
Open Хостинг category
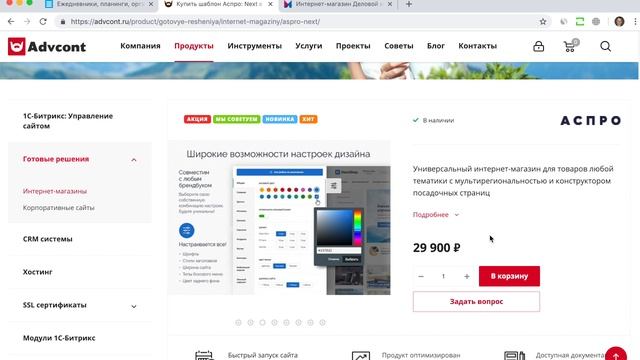coord(38,272)
